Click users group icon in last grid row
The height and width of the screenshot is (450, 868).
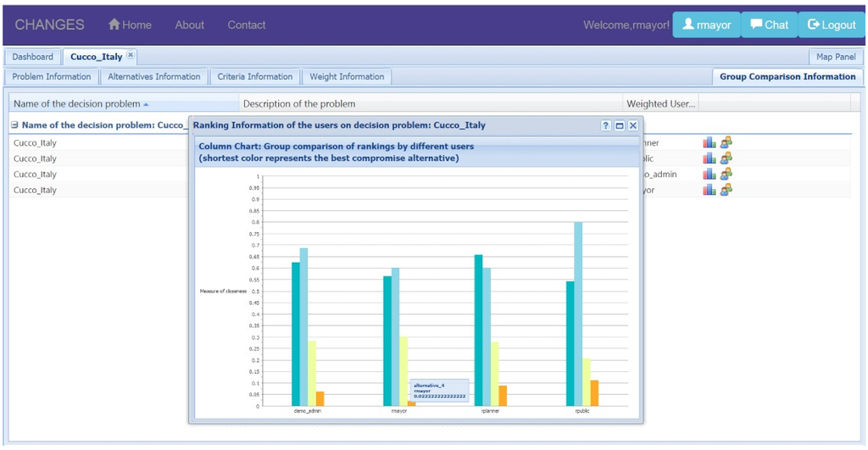pyautogui.click(x=726, y=190)
